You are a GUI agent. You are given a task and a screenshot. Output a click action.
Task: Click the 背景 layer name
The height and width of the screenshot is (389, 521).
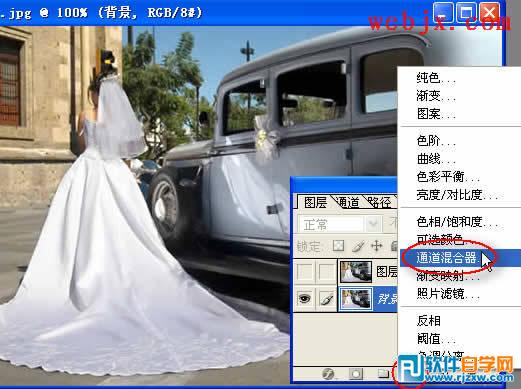pyautogui.click(x=387, y=299)
